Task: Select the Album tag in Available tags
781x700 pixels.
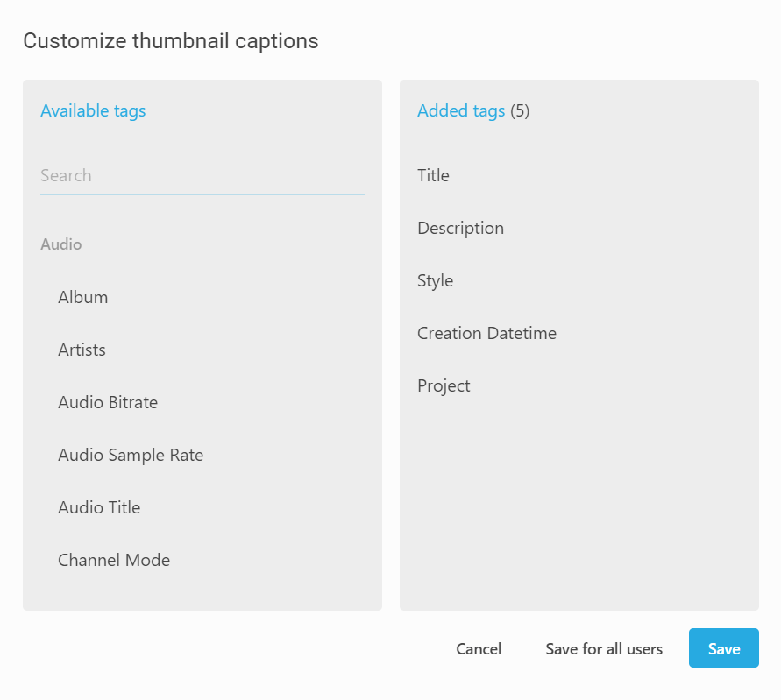Action: pos(83,297)
